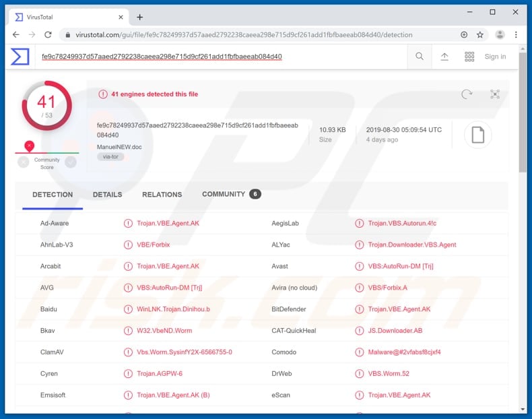The image size is (532, 419).
Task: Click community score downvote X button
Action: pos(24,162)
